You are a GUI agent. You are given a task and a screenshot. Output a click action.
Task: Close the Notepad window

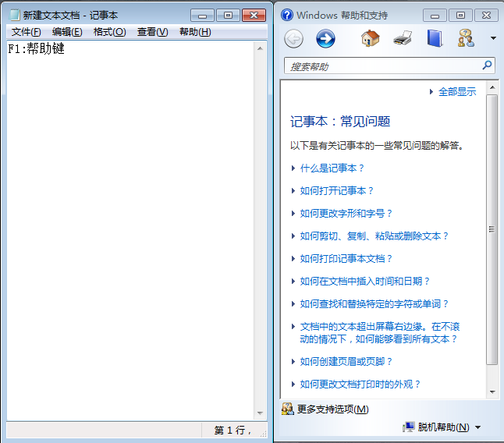pos(254,15)
